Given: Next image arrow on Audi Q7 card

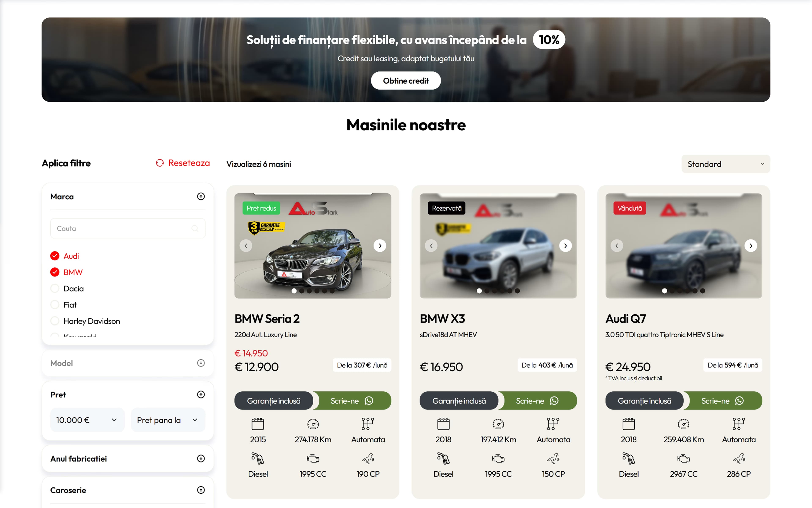Looking at the screenshot, I should click(751, 246).
